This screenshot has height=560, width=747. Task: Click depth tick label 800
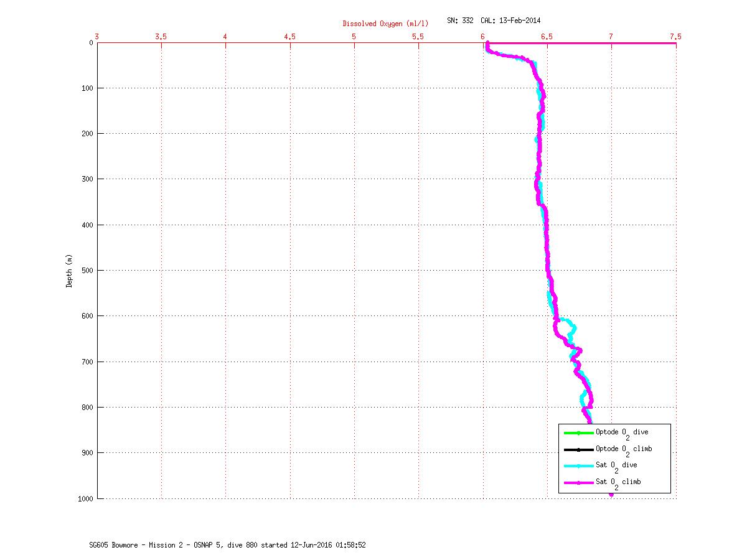coord(88,408)
